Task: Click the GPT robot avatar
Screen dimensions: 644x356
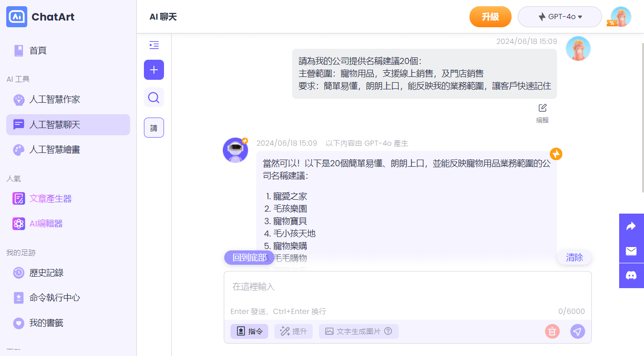Action: [x=235, y=150]
